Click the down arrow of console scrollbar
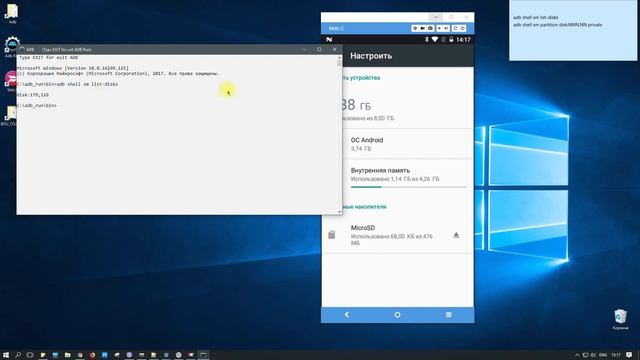The image size is (640, 360). pyautogui.click(x=339, y=212)
